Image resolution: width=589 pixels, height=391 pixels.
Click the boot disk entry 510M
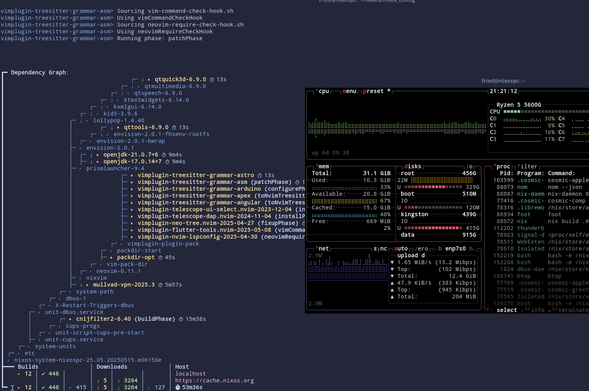[x=438, y=194]
